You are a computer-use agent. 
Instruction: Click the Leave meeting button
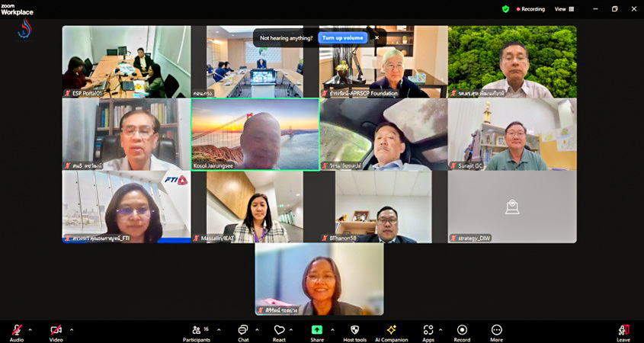click(623, 331)
